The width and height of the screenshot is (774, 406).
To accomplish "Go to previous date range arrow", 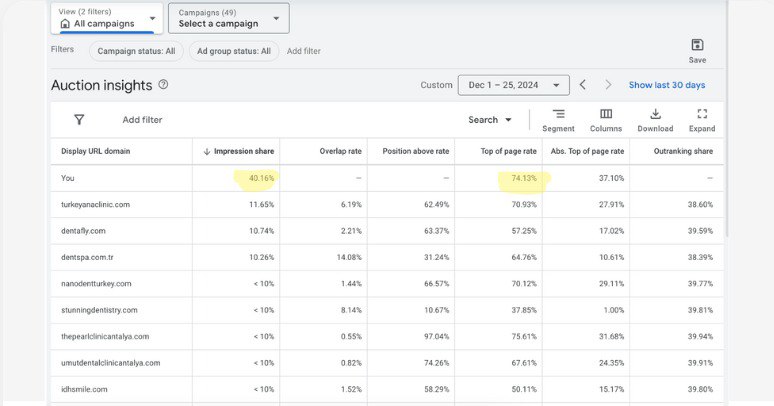I will 583,85.
